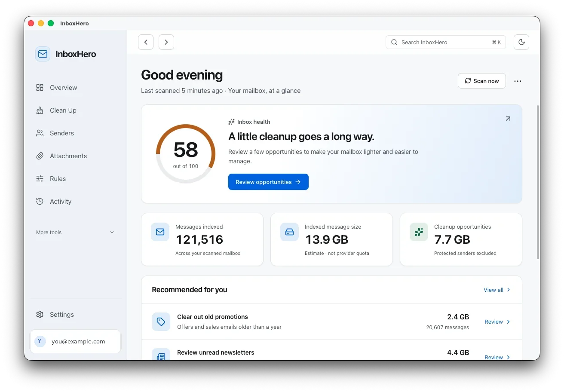The height and width of the screenshot is (392, 564).
Task: Click the settings gear icon in the sidebar
Action: click(40, 315)
